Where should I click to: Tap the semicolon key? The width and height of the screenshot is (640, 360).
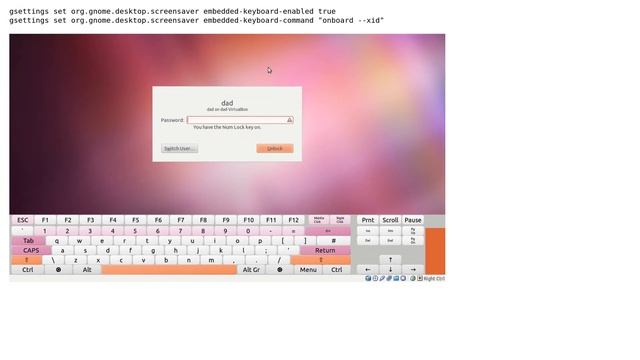pos(266,250)
